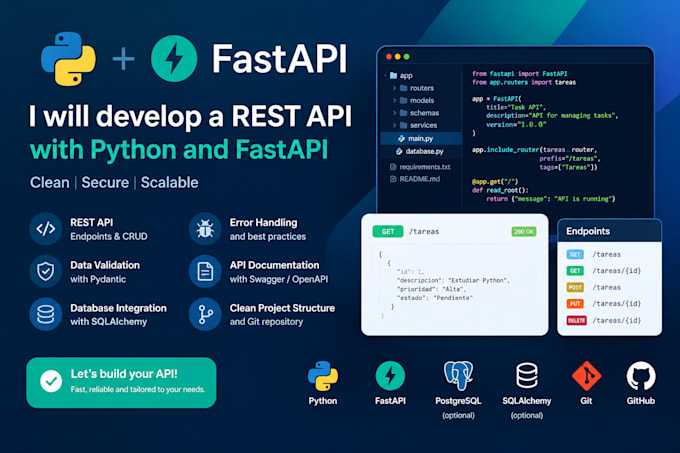Expand the models folder chevron
This screenshot has width=680, height=453.
tap(394, 101)
